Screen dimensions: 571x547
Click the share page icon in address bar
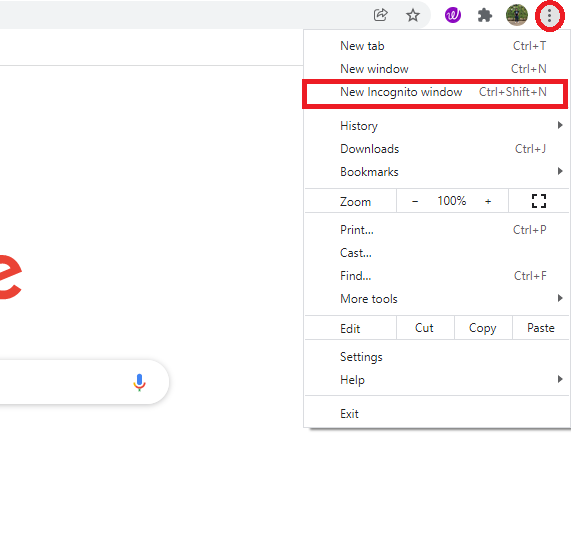coord(381,15)
